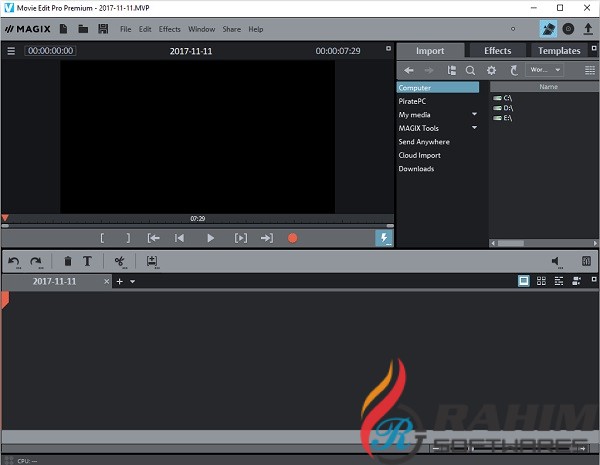600x465 pixels.
Task: Toggle the lightning performance button
Action: coord(384,238)
